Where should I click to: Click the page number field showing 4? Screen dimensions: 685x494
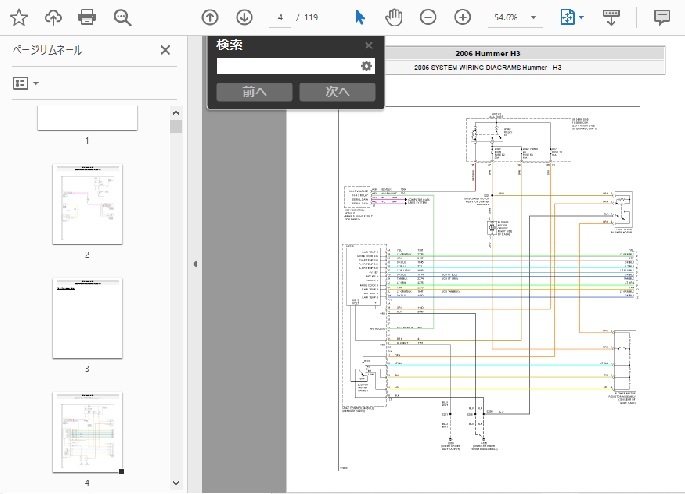click(280, 17)
